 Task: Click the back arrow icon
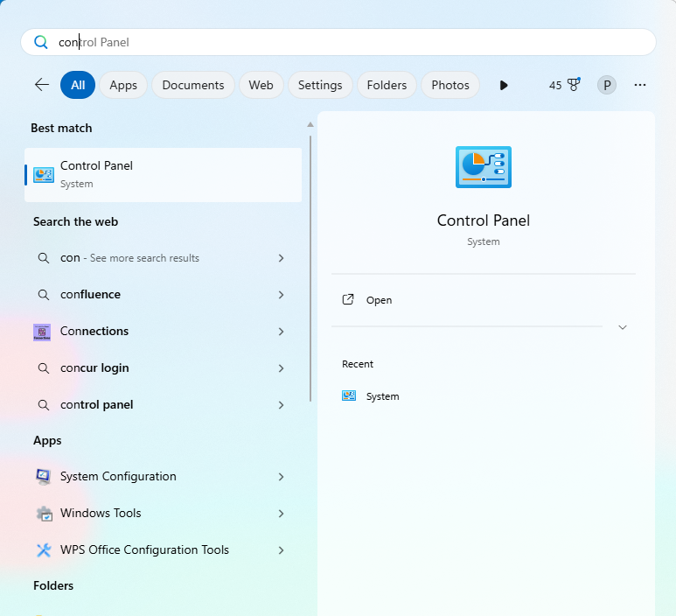point(42,85)
